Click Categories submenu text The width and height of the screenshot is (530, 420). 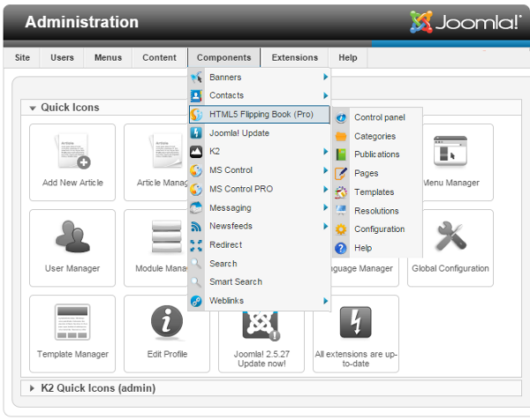[x=375, y=137]
